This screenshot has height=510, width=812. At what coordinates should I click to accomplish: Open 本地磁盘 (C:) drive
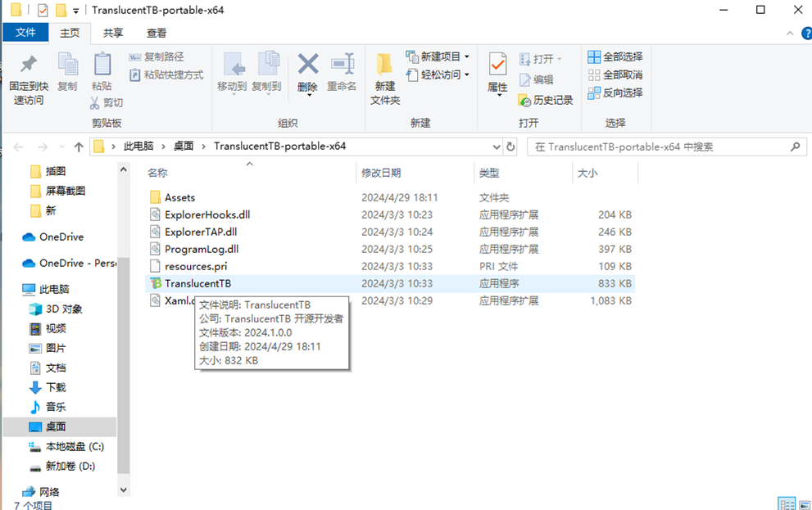pos(75,446)
